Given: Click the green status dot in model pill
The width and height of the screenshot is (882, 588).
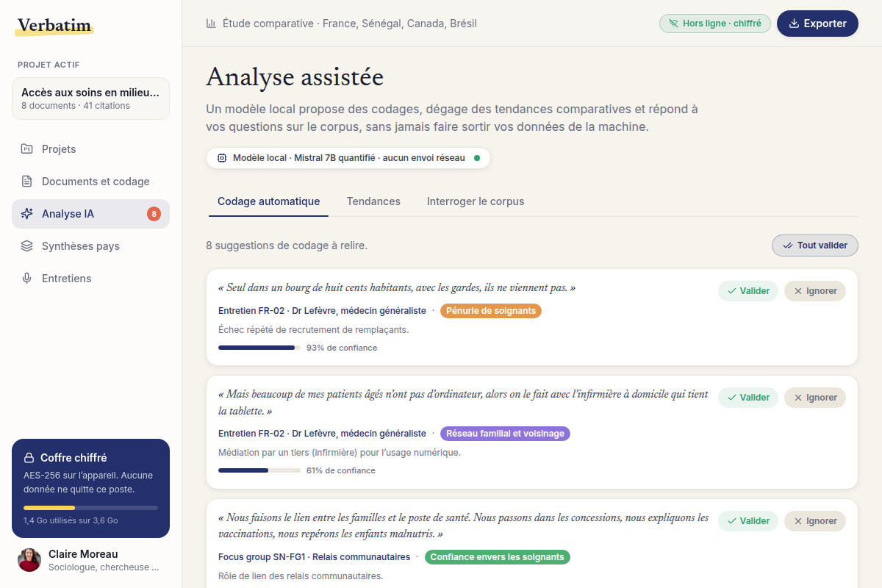Looking at the screenshot, I should coord(477,158).
